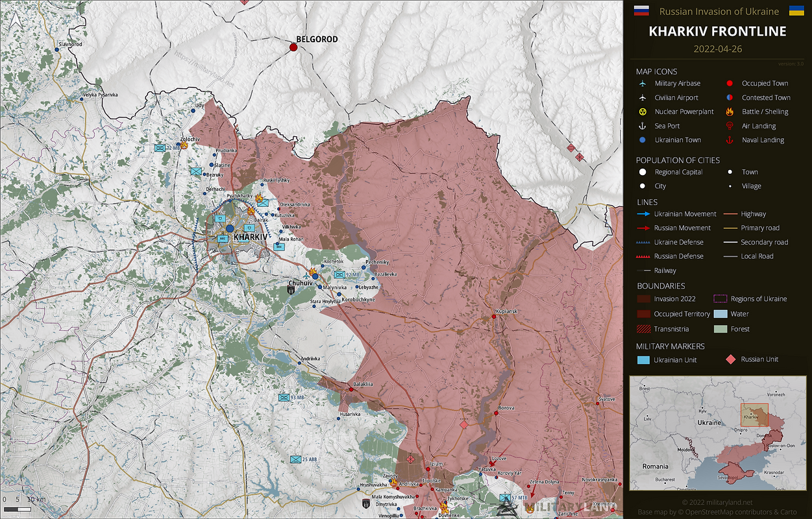The image size is (812, 519).
Task: Click the Russian Unit red diamond legend icon
Action: (x=730, y=359)
